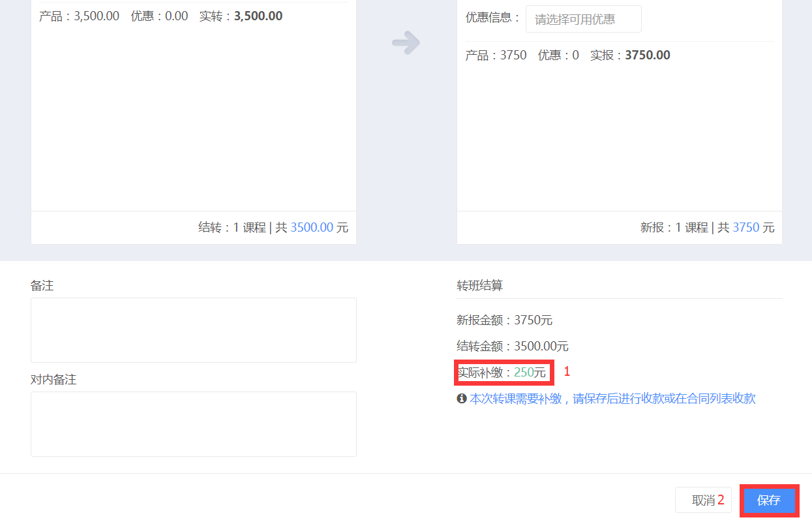Click the gray transfer arrow icon
812x524 pixels.
pyautogui.click(x=406, y=44)
